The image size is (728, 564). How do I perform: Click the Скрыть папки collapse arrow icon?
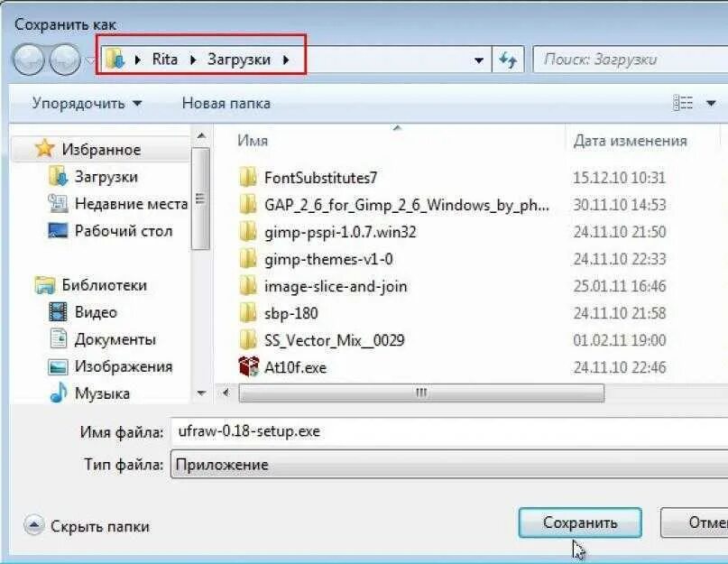pyautogui.click(x=33, y=525)
